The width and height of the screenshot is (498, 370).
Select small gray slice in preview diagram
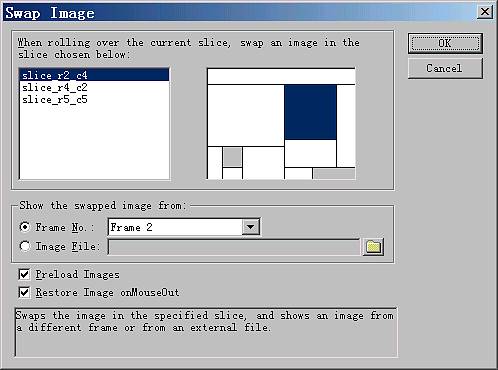pos(232,157)
